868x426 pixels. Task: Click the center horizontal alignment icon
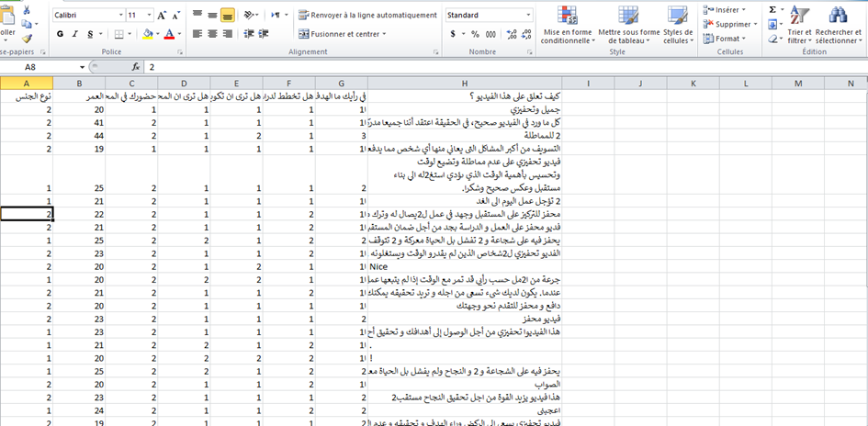tap(212, 34)
